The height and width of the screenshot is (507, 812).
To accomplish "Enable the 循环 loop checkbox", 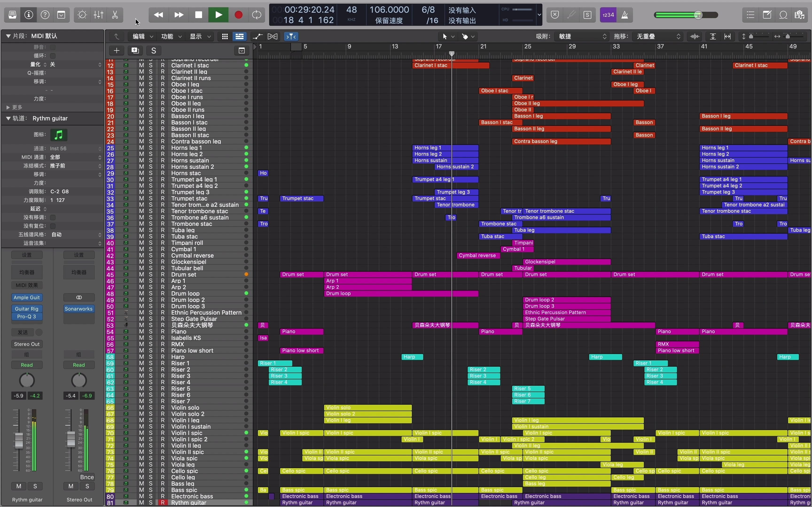I will [53, 56].
